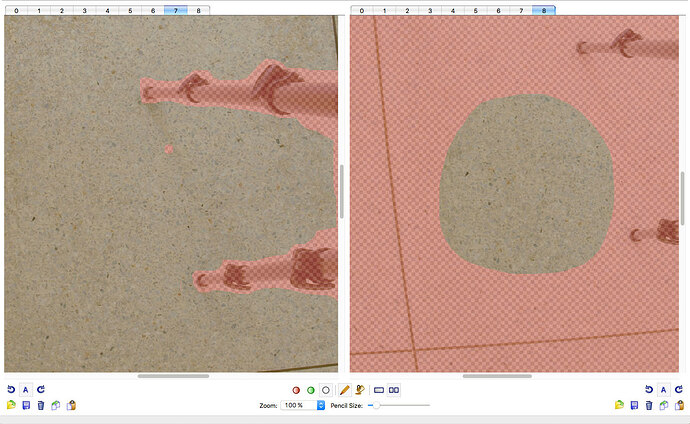Select image tab 6 in the right panel
690x424 pixels.
click(499, 11)
